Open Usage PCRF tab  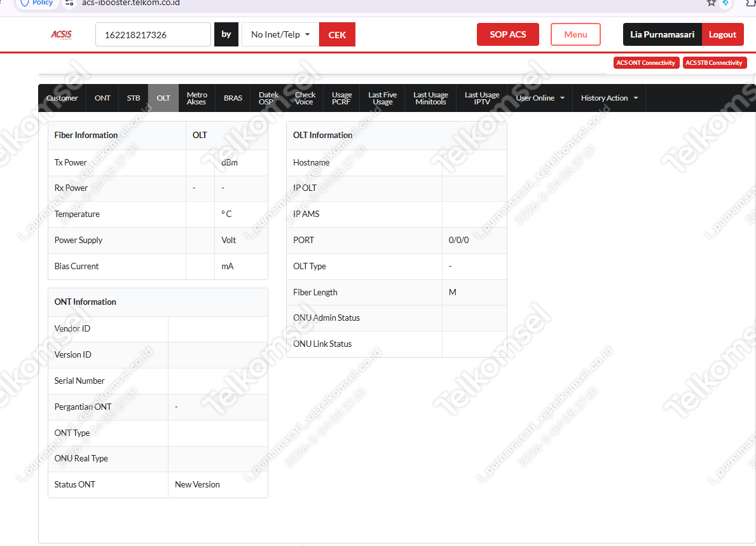pyautogui.click(x=342, y=98)
